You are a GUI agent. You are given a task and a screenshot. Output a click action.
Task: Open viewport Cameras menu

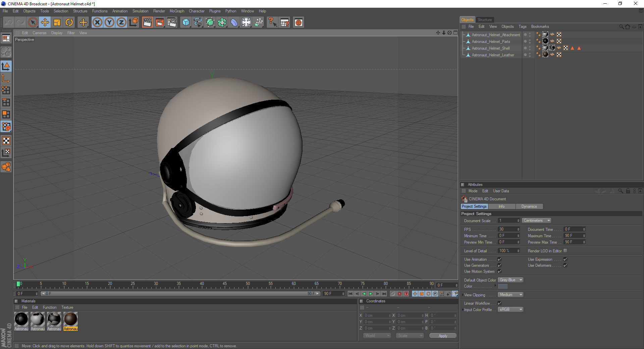click(x=40, y=33)
